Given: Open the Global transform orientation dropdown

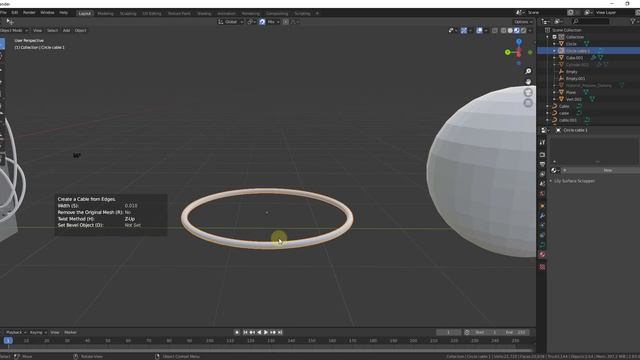Looking at the screenshot, I should pos(231,22).
